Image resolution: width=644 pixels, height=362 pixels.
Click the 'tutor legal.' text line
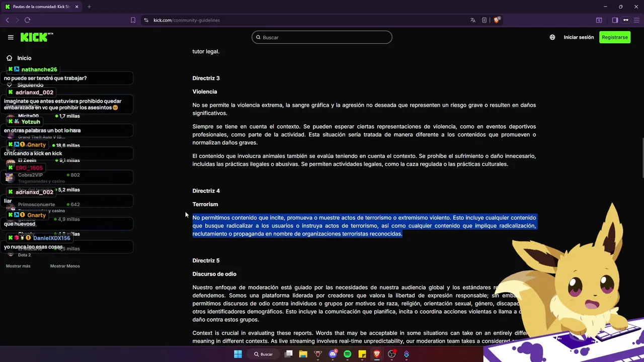(x=206, y=51)
